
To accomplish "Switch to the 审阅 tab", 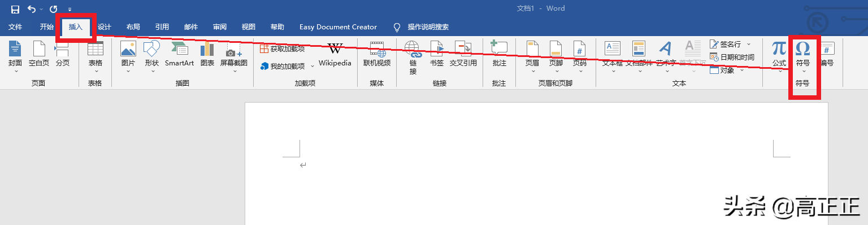I will click(220, 27).
